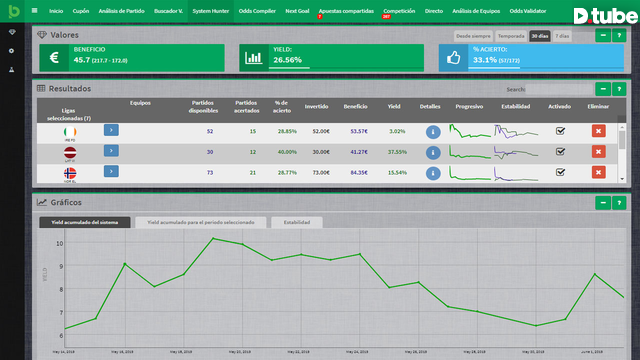The width and height of the screenshot is (640, 360).
Task: Click the green b logo icon
Action: pos(13,11)
